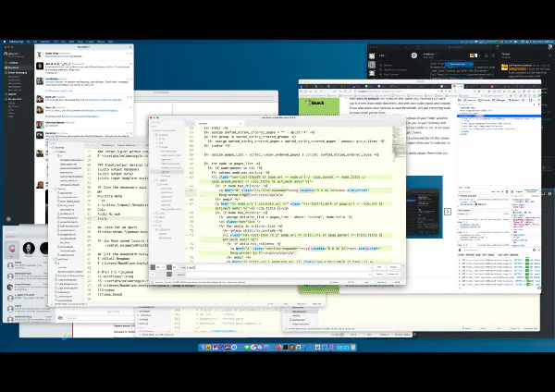Toggle regular expression option in Find panel
The width and height of the screenshot is (555, 392).
[x=153, y=267]
